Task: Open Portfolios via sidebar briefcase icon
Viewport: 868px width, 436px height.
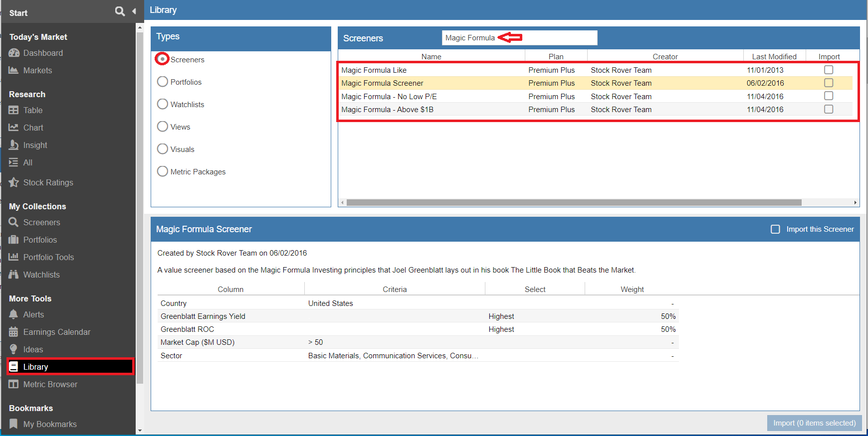Action: pos(14,240)
